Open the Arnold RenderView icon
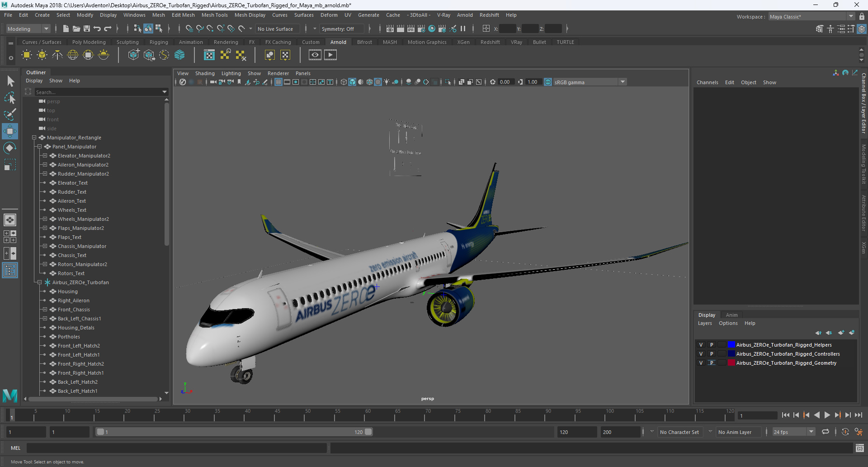Screen dimensions: 868x467 [x=315, y=55]
